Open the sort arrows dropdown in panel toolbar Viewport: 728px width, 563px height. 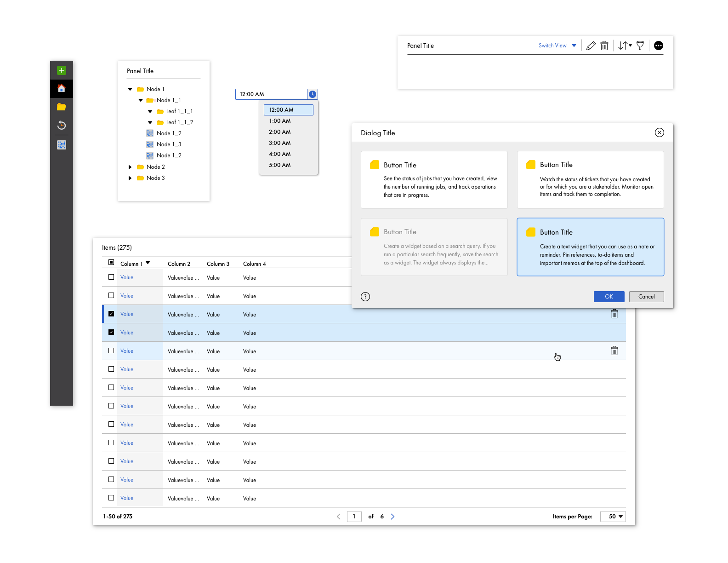pos(625,46)
